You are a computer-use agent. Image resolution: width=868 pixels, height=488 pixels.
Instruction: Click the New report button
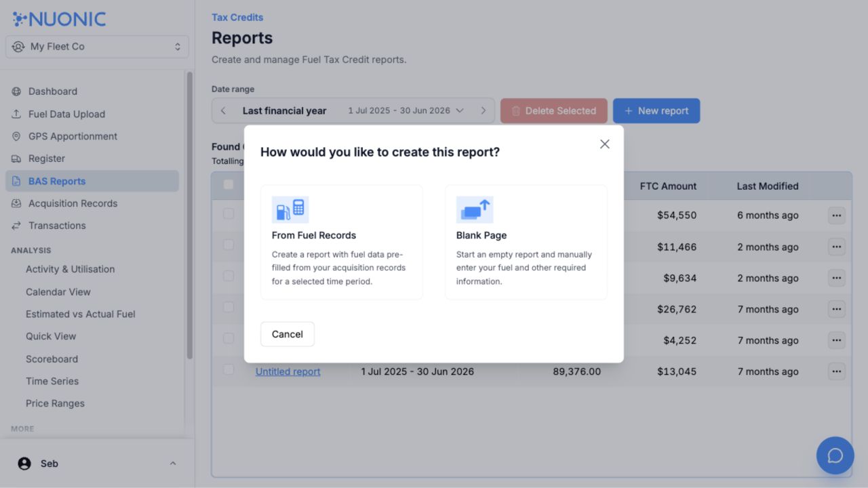[x=656, y=110]
